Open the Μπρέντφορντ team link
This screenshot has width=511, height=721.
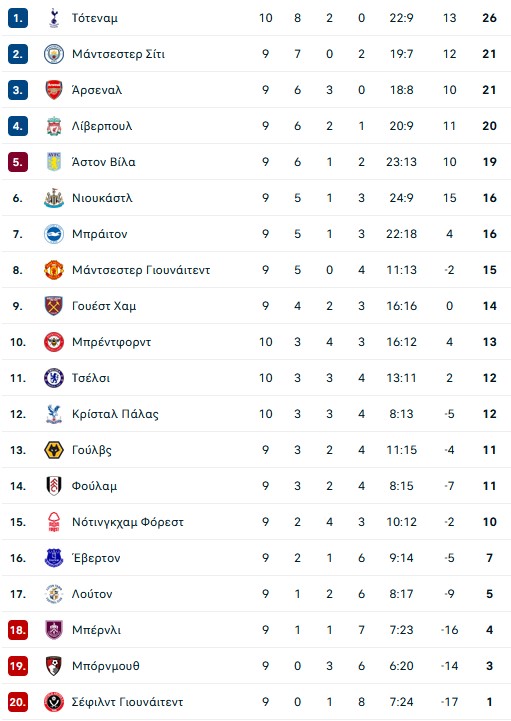pyautogui.click(x=111, y=342)
